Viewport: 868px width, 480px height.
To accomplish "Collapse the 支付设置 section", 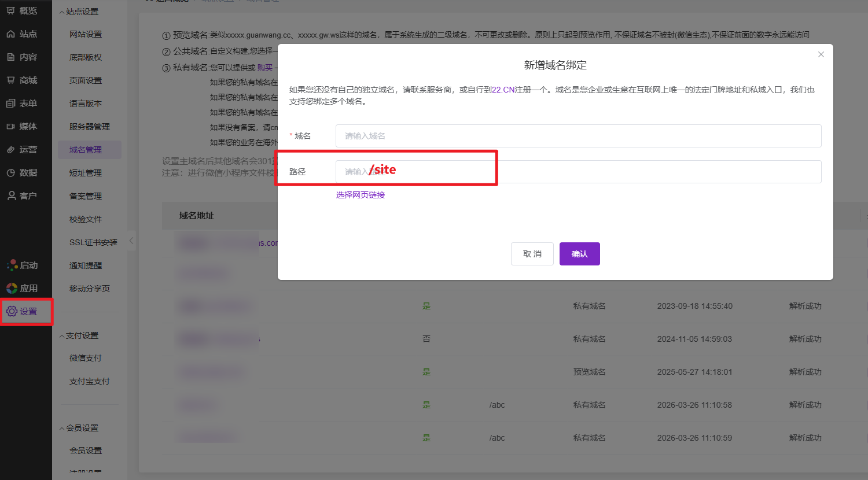I will pos(62,336).
